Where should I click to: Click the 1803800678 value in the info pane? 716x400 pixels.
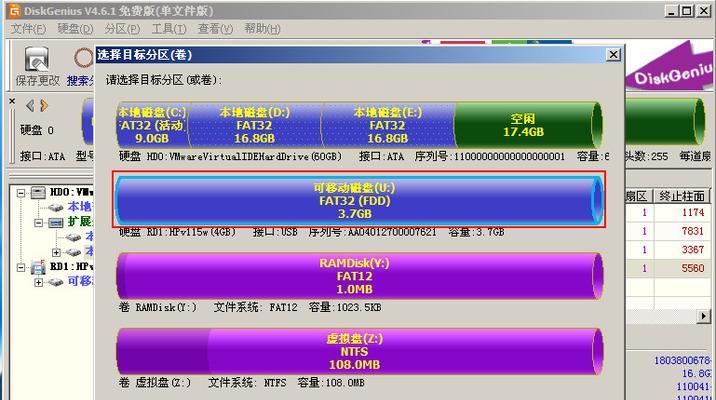(683, 360)
